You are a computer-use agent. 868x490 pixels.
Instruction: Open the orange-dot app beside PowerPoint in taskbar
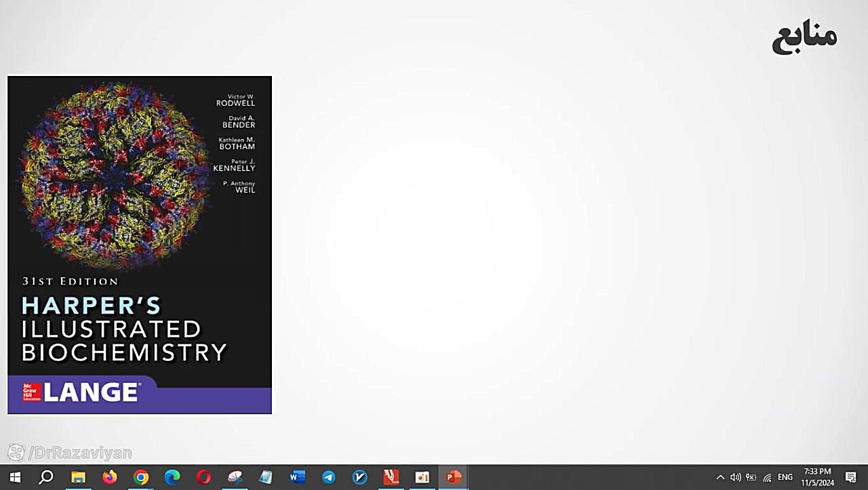click(422, 477)
